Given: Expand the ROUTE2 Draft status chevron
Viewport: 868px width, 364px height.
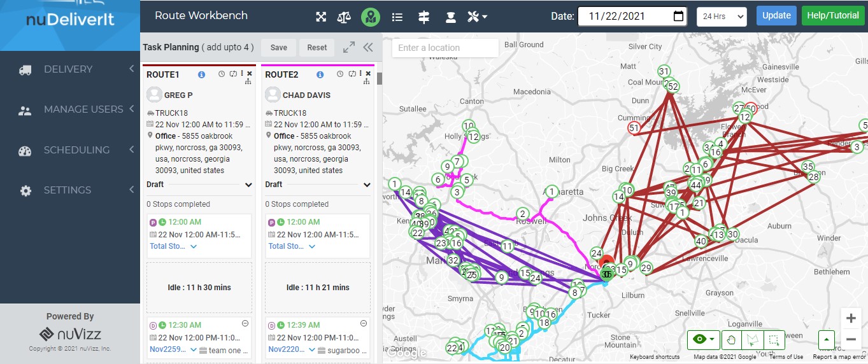Looking at the screenshot, I should tap(367, 185).
